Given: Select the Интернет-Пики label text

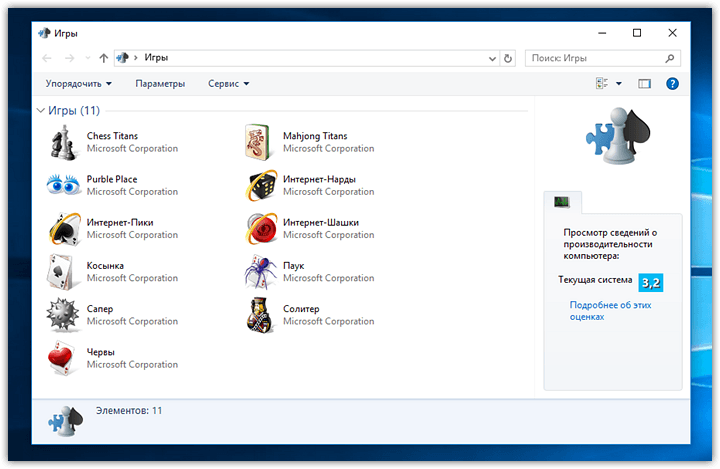Looking at the screenshot, I should point(120,222).
